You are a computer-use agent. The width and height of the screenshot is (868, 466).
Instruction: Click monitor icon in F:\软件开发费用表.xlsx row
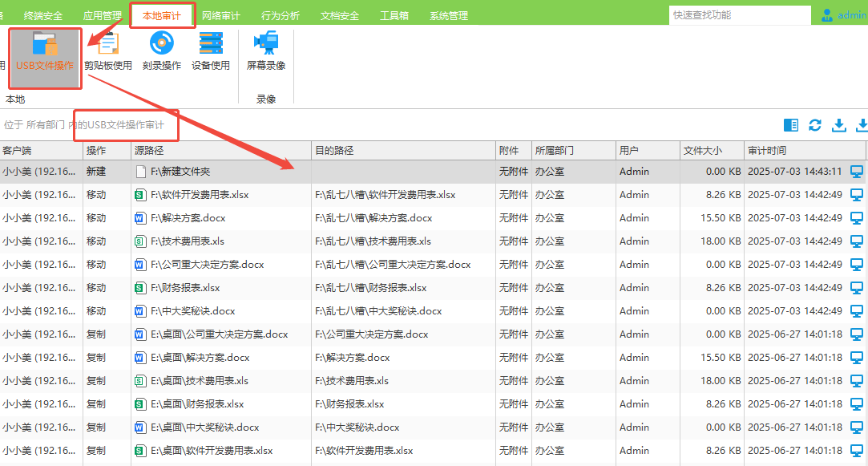point(856,195)
